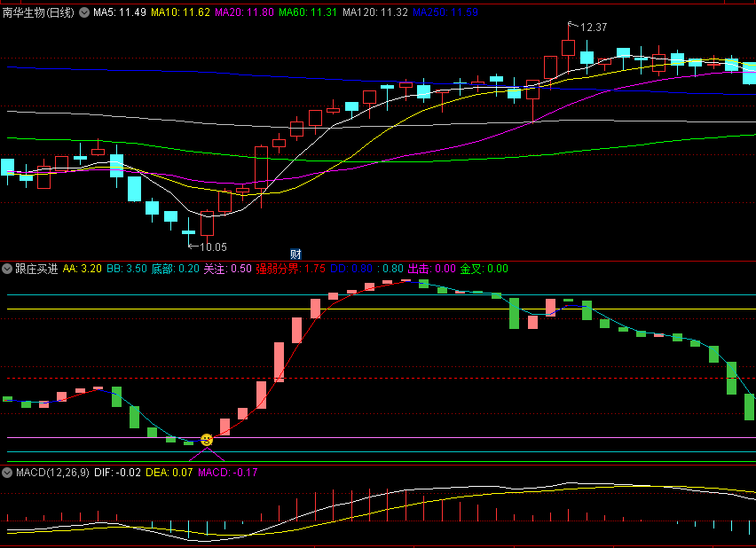Select the candlestick at the 12.37 high

[x=569, y=48]
